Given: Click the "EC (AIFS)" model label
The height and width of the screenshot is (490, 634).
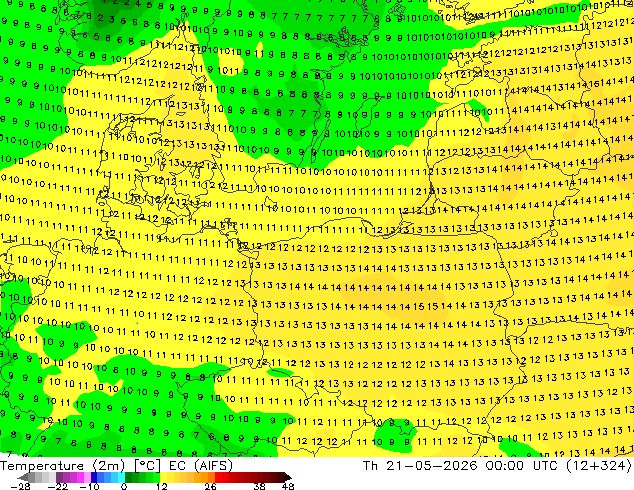Looking at the screenshot, I should point(201,466).
